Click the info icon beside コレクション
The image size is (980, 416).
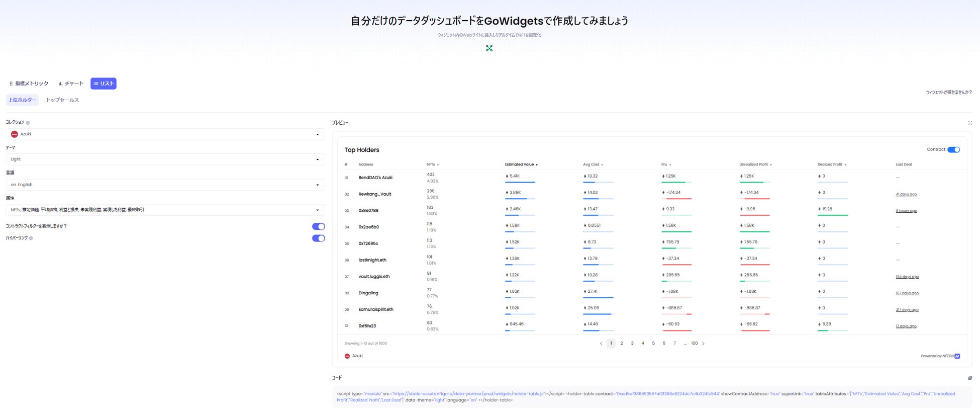point(28,123)
